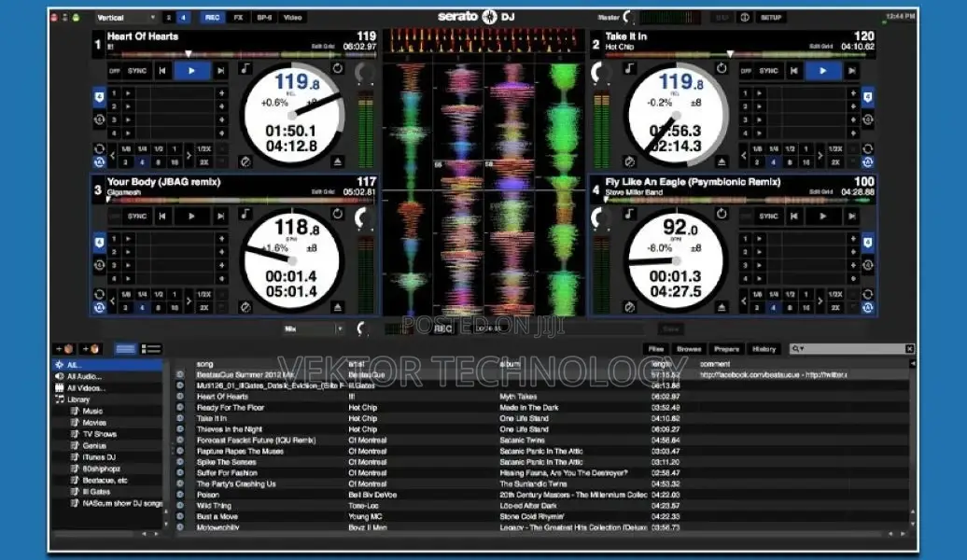
Task: Jump to previous track on deck 1
Action: pyautogui.click(x=162, y=71)
